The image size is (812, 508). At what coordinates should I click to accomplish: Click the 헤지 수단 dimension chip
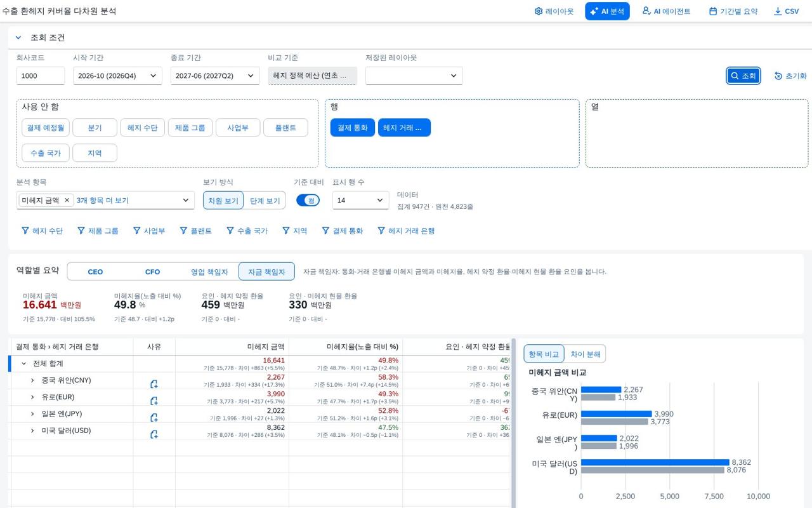pyautogui.click(x=142, y=128)
